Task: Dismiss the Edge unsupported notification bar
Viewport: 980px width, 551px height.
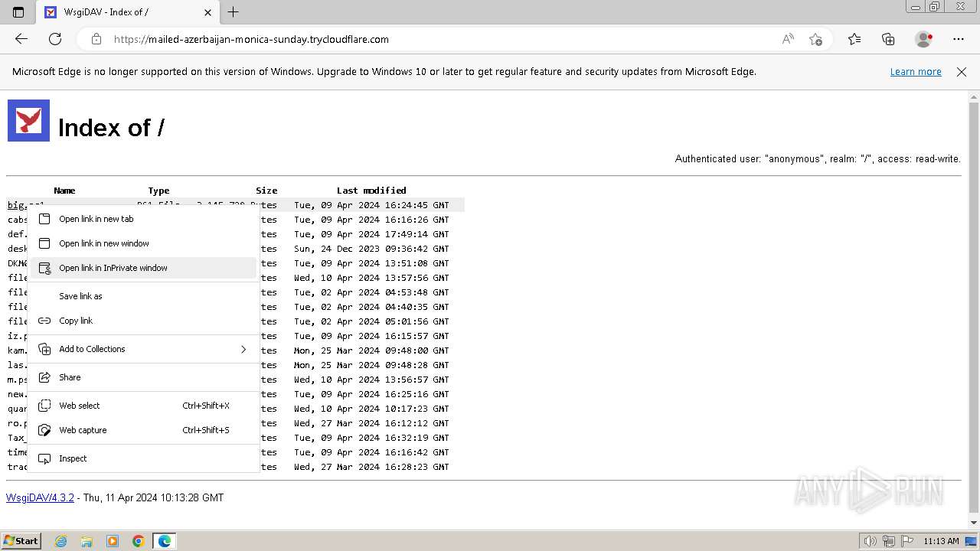Action: [x=962, y=72]
